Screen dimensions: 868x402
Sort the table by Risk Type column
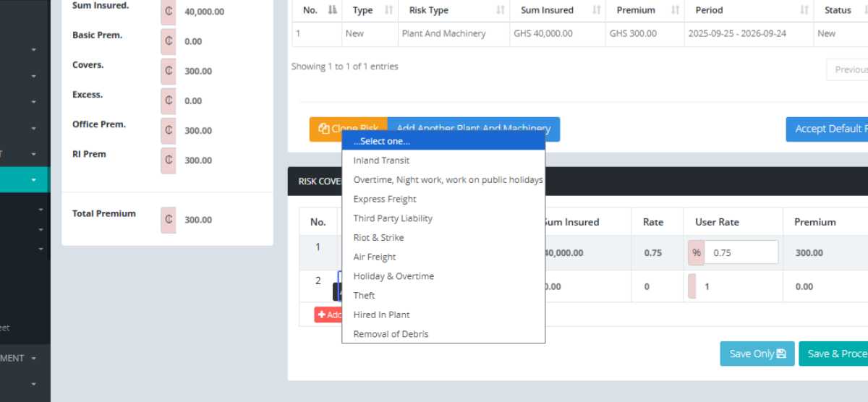pos(501,10)
